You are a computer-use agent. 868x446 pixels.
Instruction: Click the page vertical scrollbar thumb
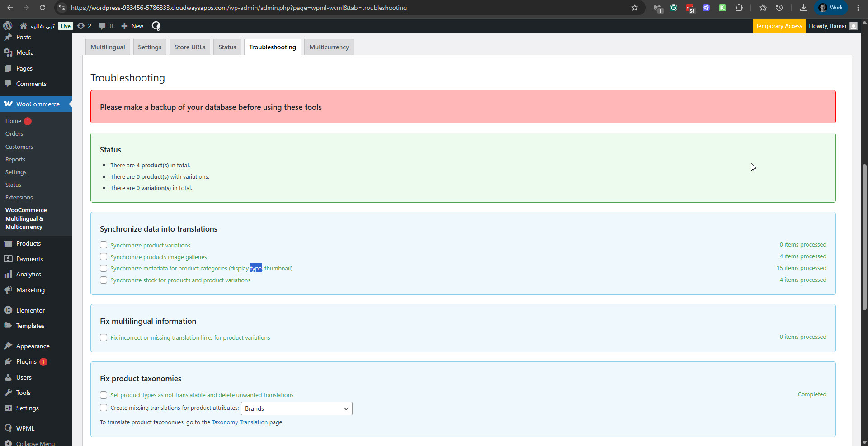(x=864, y=235)
